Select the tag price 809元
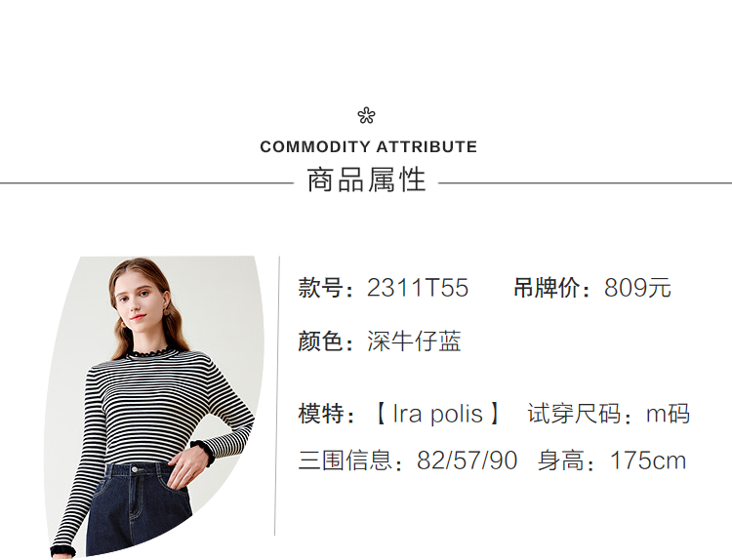Image resolution: width=732 pixels, height=560 pixels. click(x=637, y=288)
